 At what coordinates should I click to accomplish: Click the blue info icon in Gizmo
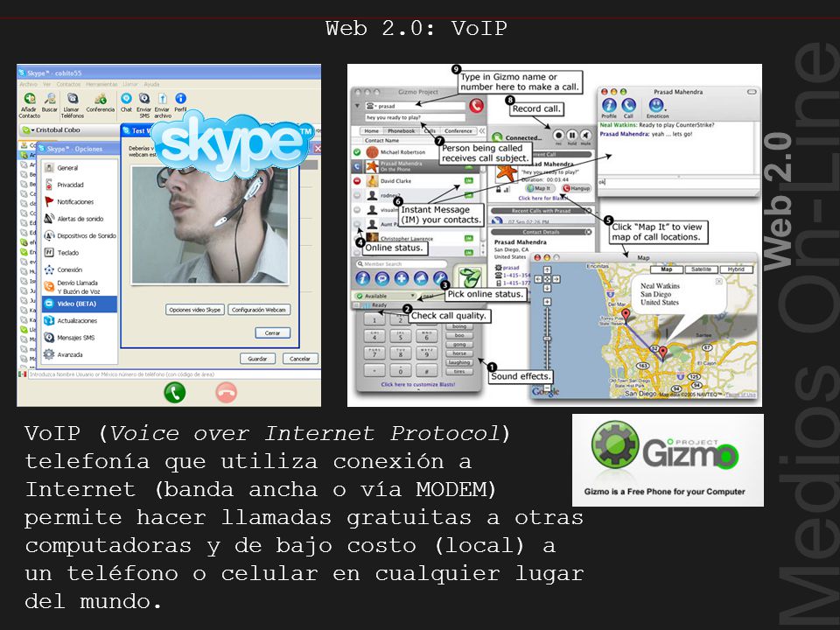pyautogui.click(x=363, y=278)
